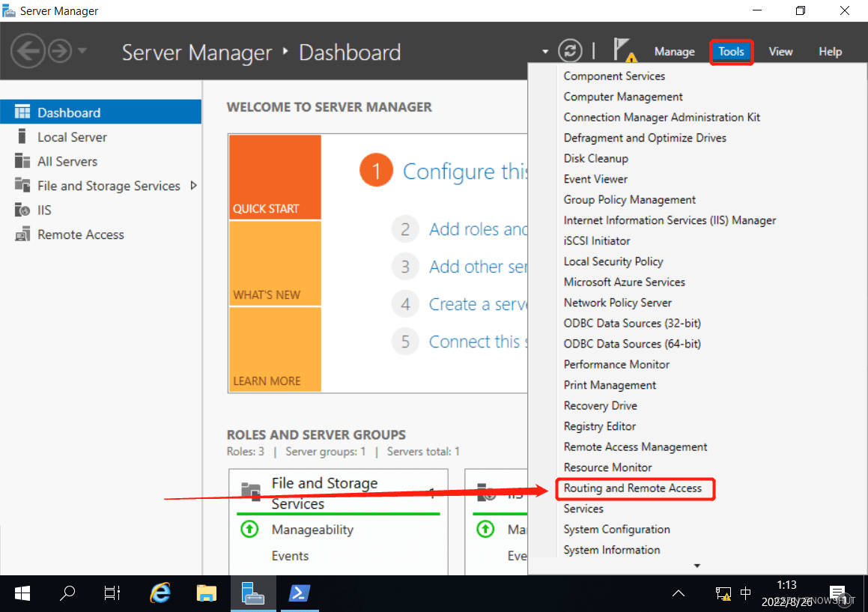Click the forward navigation arrow
This screenshot has width=868, height=612.
(x=60, y=51)
